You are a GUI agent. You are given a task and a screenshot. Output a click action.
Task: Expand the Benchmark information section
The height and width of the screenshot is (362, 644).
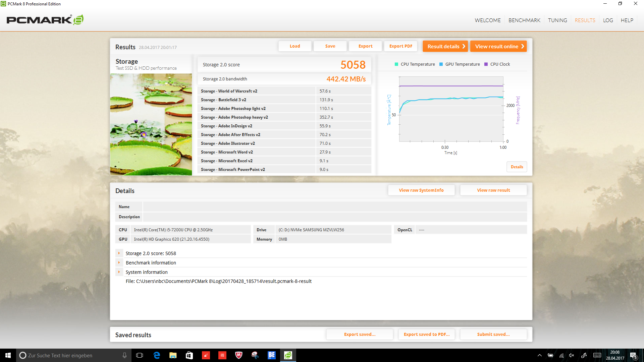coord(119,263)
